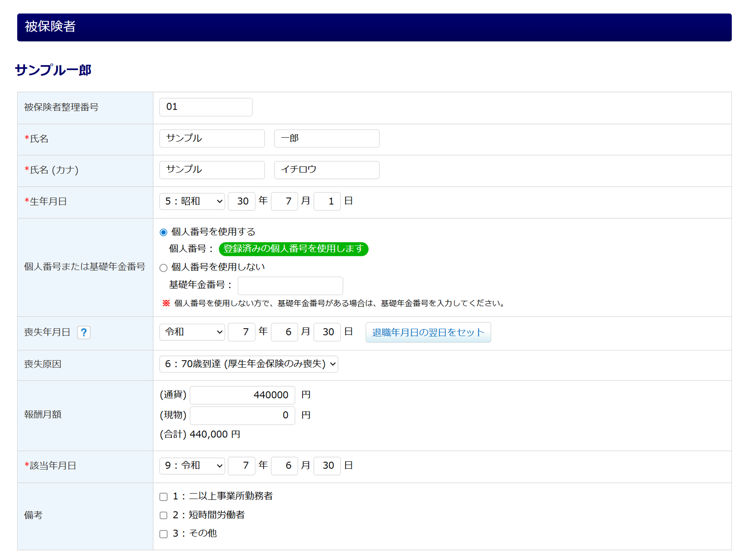This screenshot has height=560, width=749.
Task: Click the 生年月日 day field
Action: 327,201
